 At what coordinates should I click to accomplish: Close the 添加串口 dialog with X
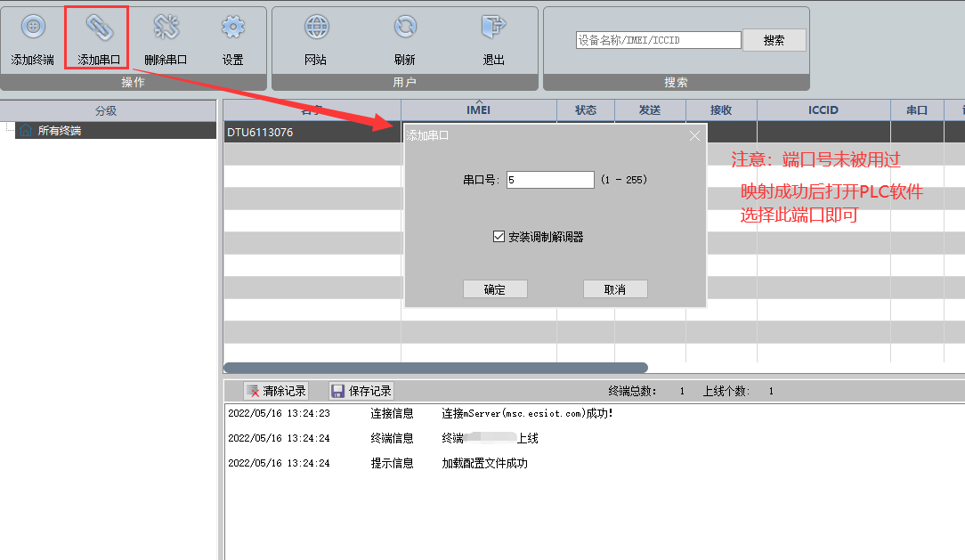[695, 135]
